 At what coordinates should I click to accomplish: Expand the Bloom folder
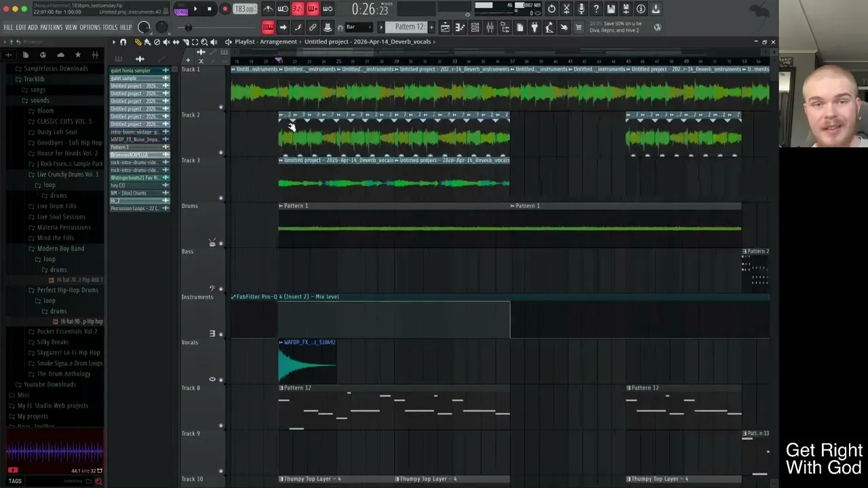tap(41, 111)
